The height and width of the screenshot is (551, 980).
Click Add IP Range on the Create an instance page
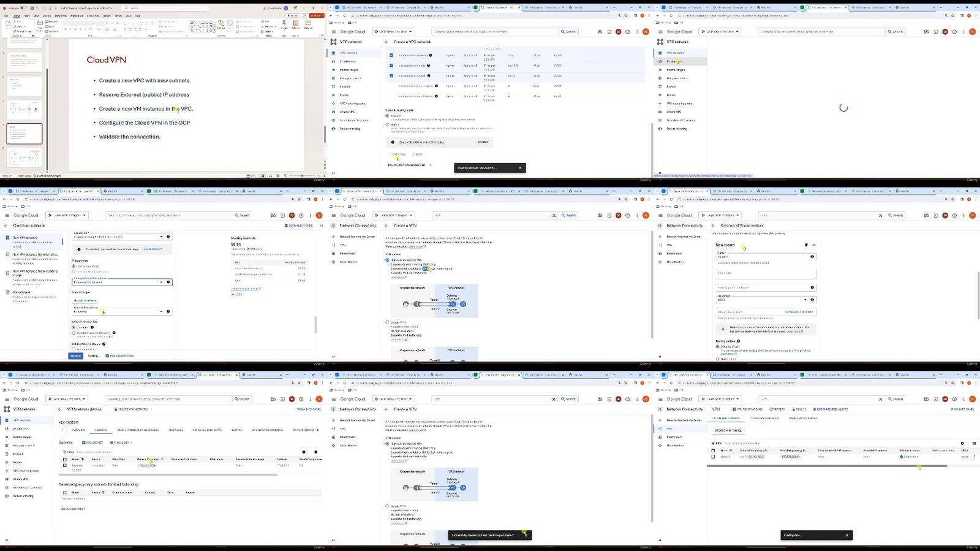point(85,300)
